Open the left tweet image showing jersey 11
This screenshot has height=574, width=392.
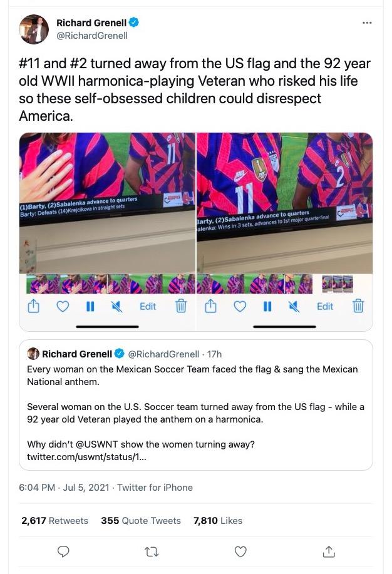coord(107,232)
